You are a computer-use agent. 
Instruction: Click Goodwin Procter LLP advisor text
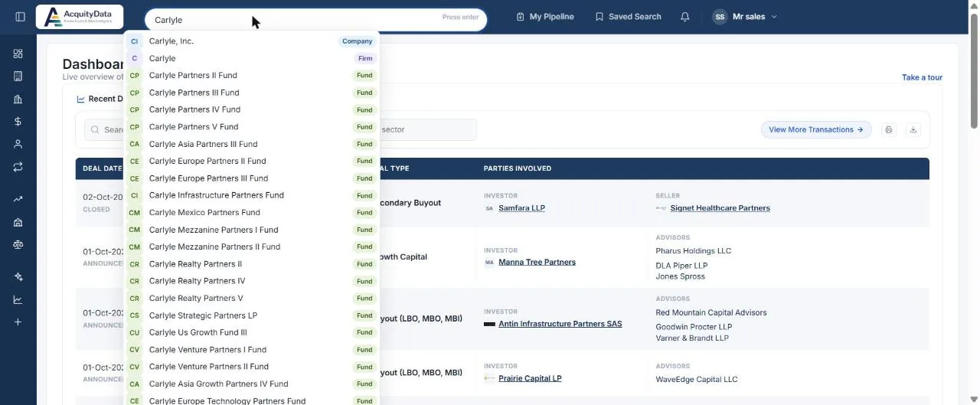(x=692, y=327)
